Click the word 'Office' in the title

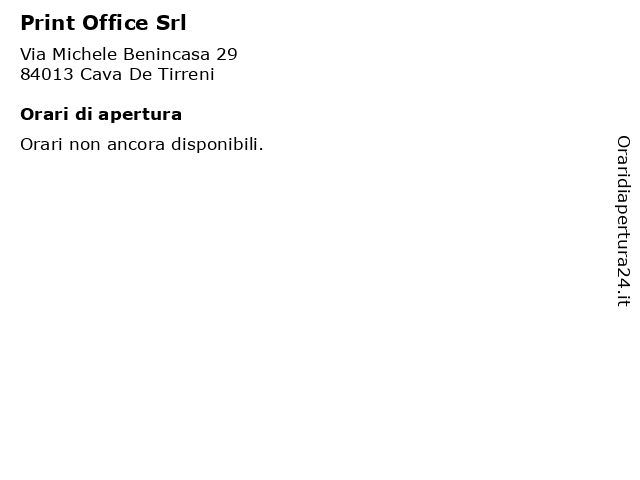[x=116, y=23]
